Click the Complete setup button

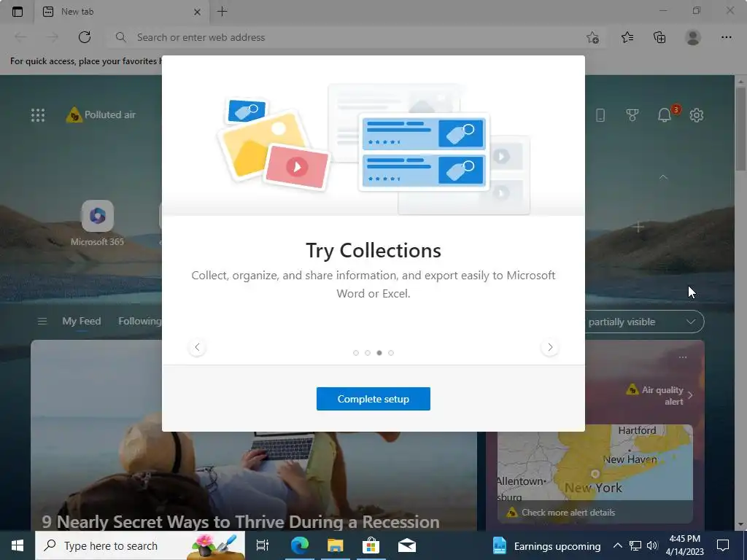coord(373,399)
